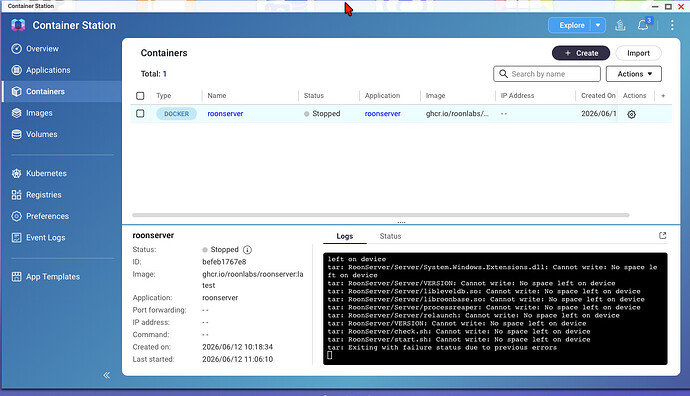Click the Kubernetes wheel icon

pos(16,173)
